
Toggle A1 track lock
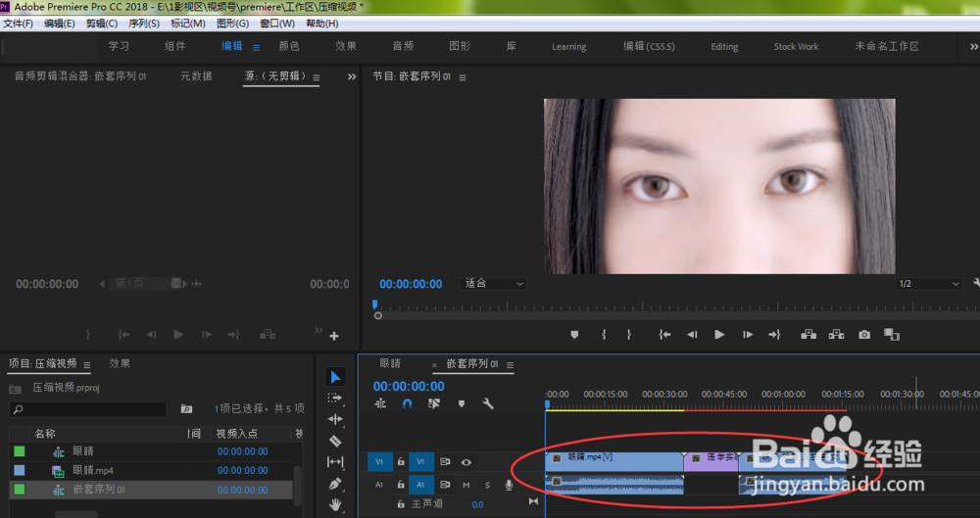click(x=401, y=485)
